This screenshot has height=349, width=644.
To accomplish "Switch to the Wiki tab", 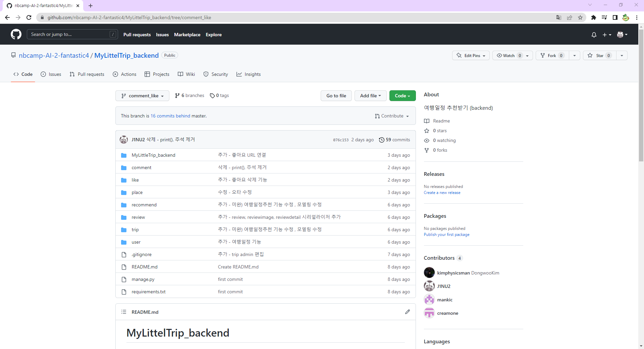I will pos(186,74).
